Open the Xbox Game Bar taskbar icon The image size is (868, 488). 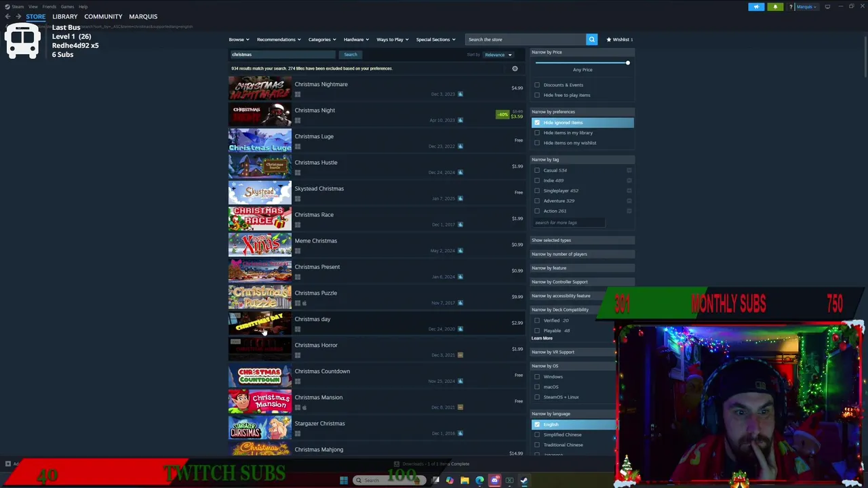pyautogui.click(x=509, y=481)
